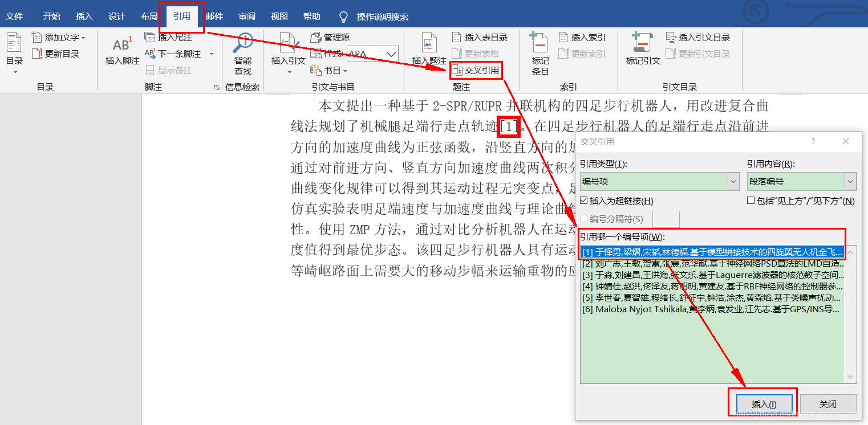Select reference item [4] 钟婧佳,赵洪
The image size is (868, 425).
click(712, 287)
